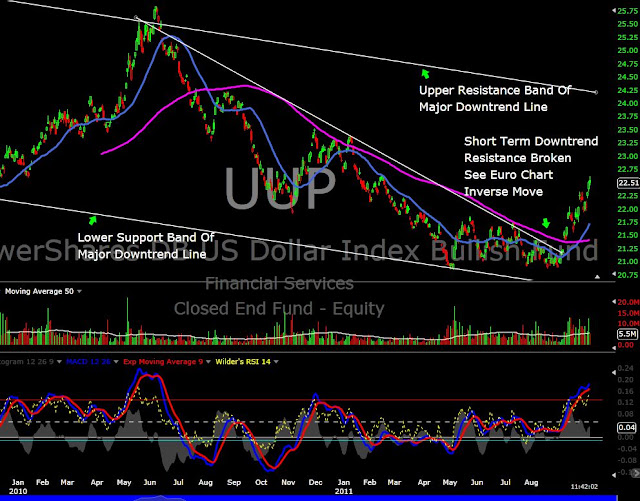
Task: Click the axis triangle marker beside 0.24
Action: point(614,372)
